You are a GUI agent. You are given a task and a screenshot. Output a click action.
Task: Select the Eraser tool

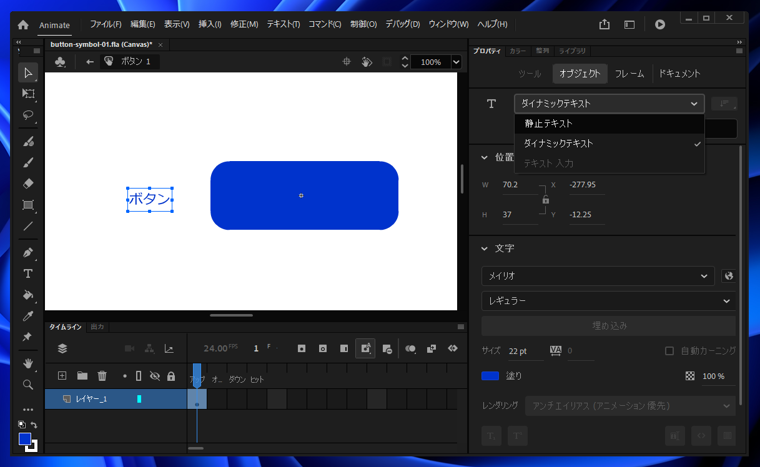click(x=28, y=183)
